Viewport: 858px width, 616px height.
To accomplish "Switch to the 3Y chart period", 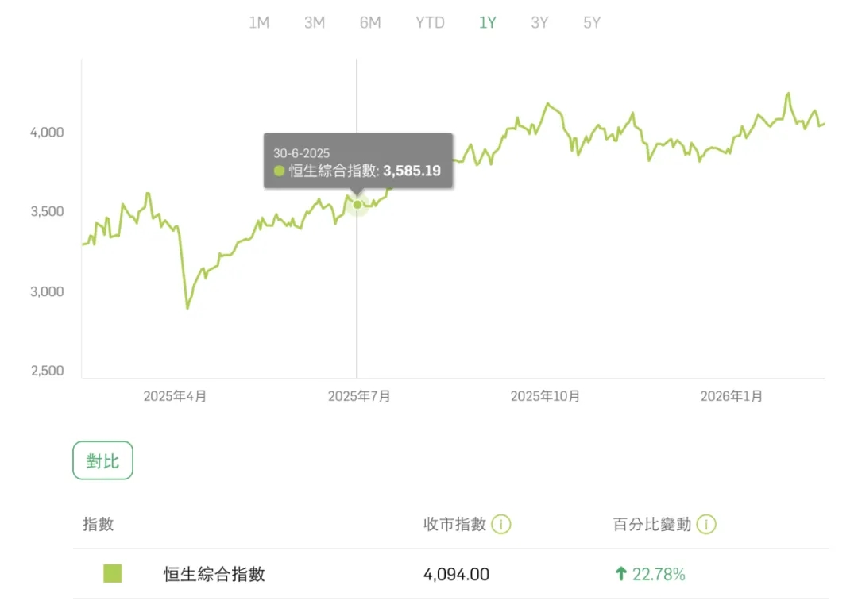I will [x=539, y=23].
